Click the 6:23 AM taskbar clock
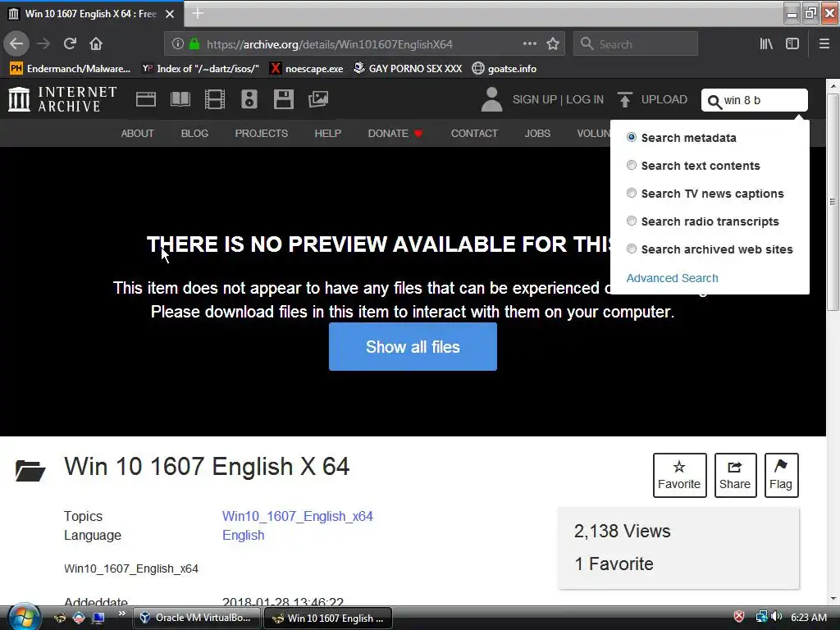Screen dimensions: 840x630 click(808, 617)
